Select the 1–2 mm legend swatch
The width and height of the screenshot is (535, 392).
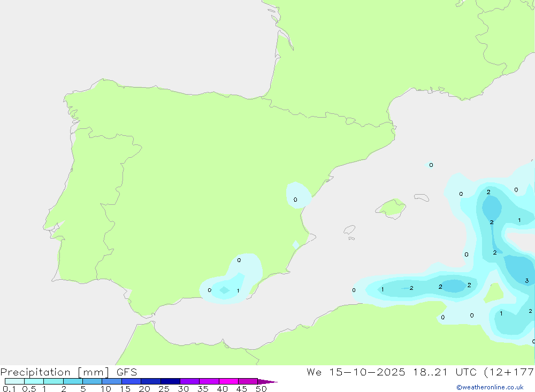click(x=53, y=381)
